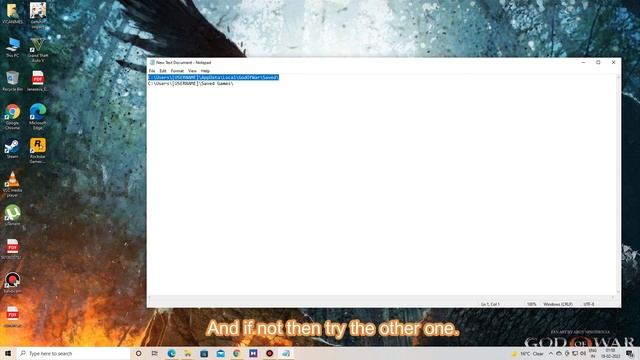Screen dimensions: 640x360
Task: Click the UTF-8 encoding status entry
Action: pyautogui.click(x=589, y=304)
